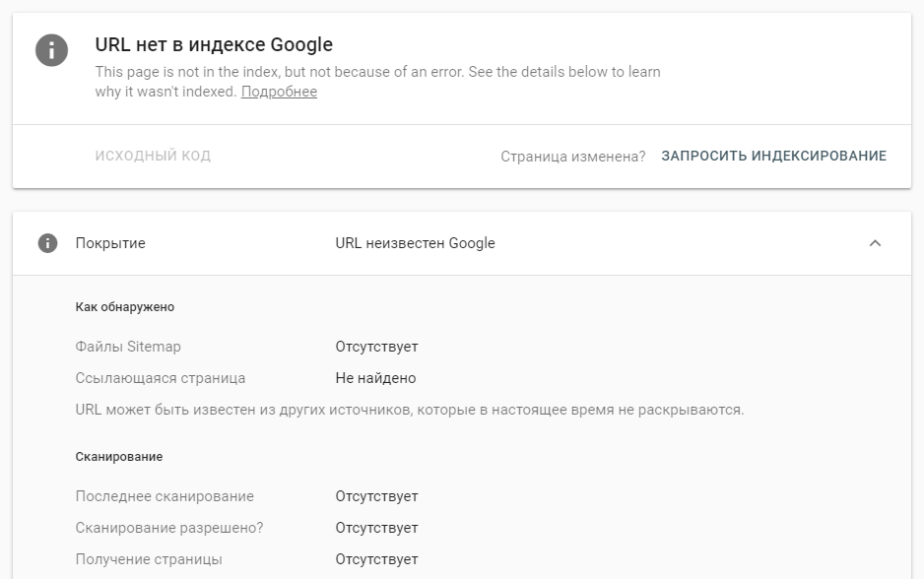Open the Подробнее link
The height and width of the screenshot is (579, 924).
(x=279, y=92)
